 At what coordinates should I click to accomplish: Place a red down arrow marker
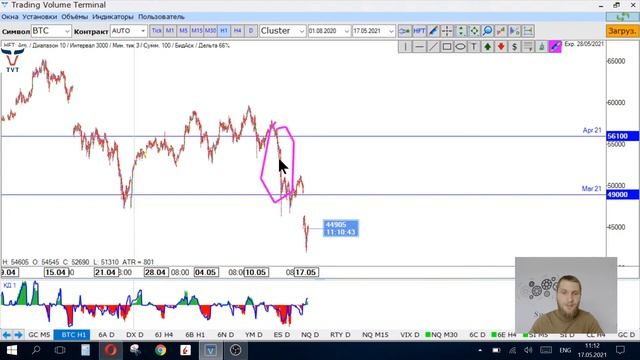point(501,47)
